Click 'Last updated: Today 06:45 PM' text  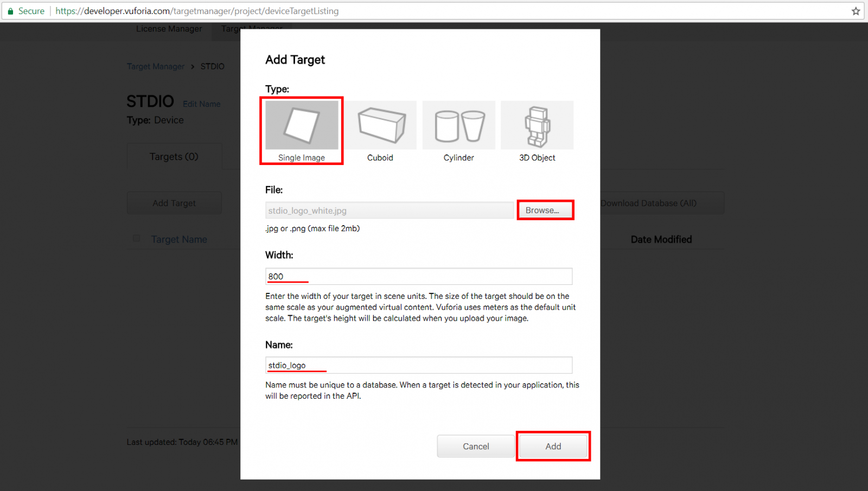182,442
